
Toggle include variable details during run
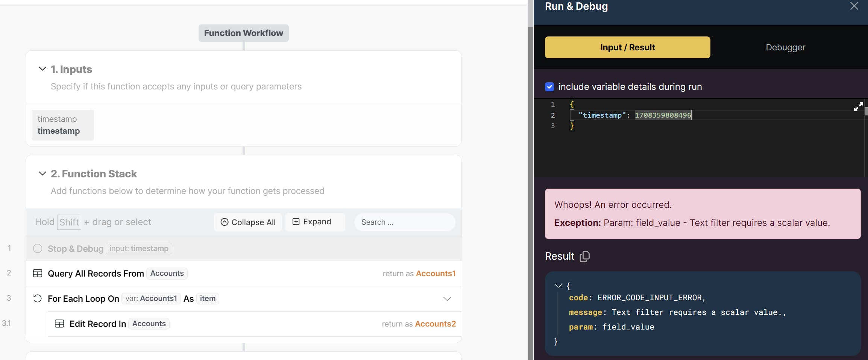549,87
